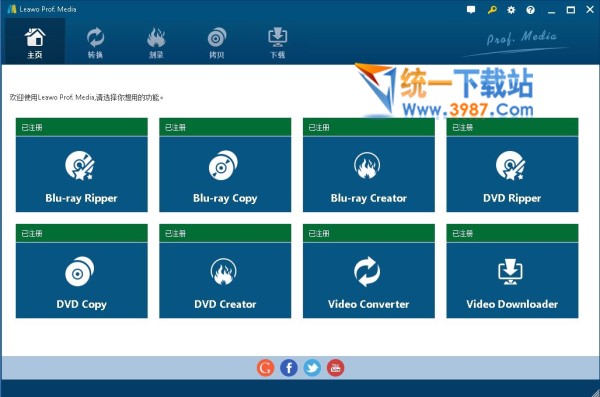Open the feedback chat bubble icon
This screenshot has height=397, width=600.
[471, 10]
